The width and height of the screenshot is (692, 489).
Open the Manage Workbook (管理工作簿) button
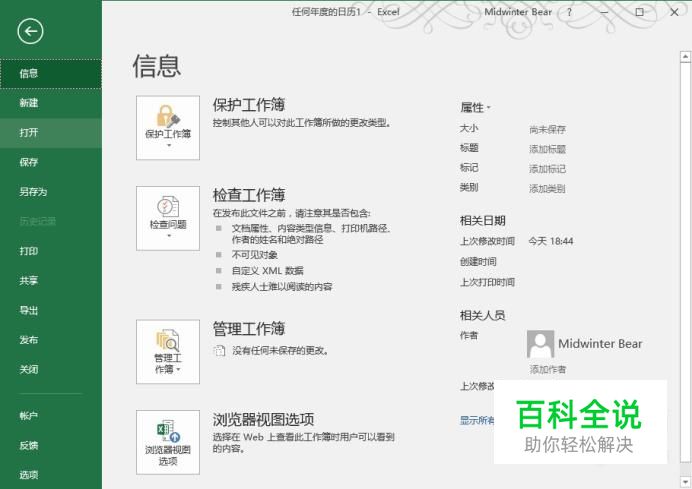pyautogui.click(x=168, y=352)
